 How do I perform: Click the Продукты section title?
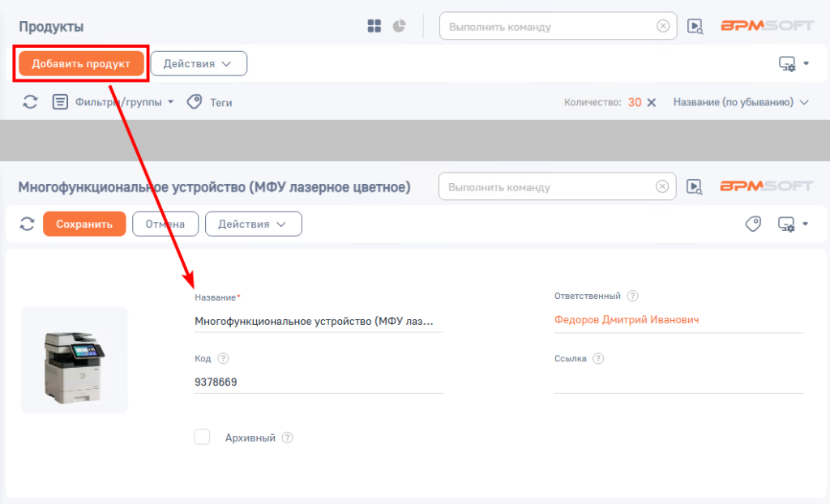point(51,27)
